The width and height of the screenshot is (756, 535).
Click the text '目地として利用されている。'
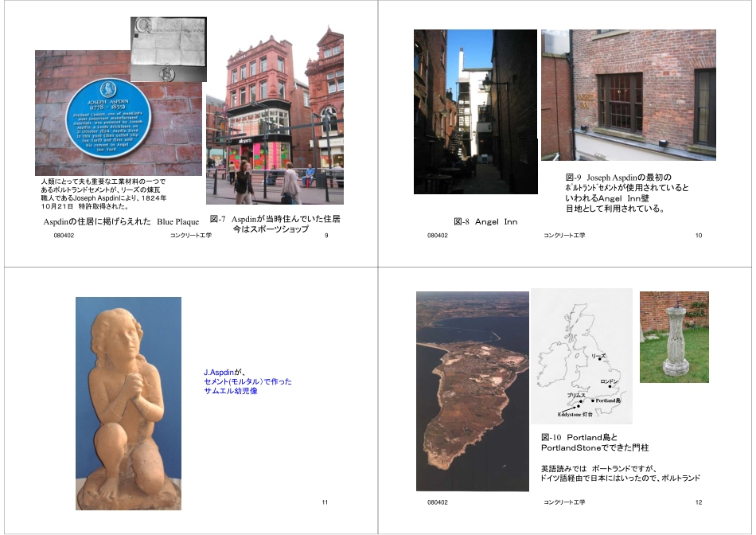615,209
